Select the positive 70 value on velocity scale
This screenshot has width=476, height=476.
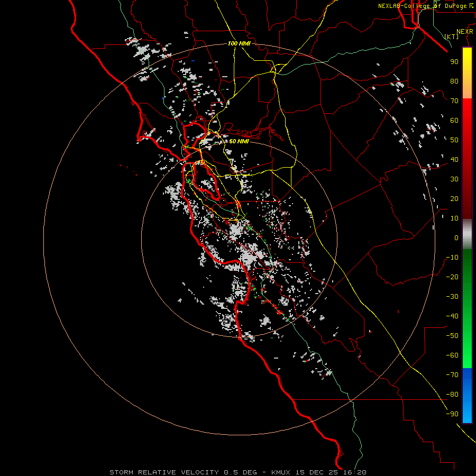tap(454, 101)
